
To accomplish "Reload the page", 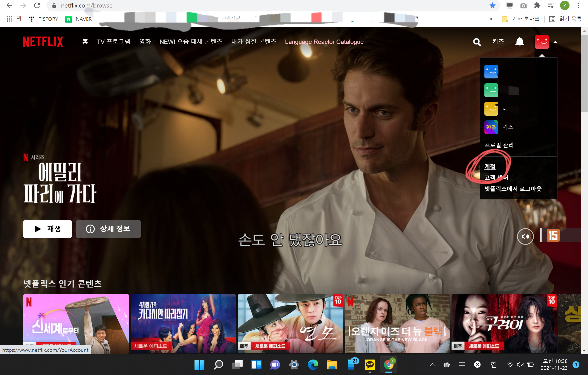I will pos(37,5).
